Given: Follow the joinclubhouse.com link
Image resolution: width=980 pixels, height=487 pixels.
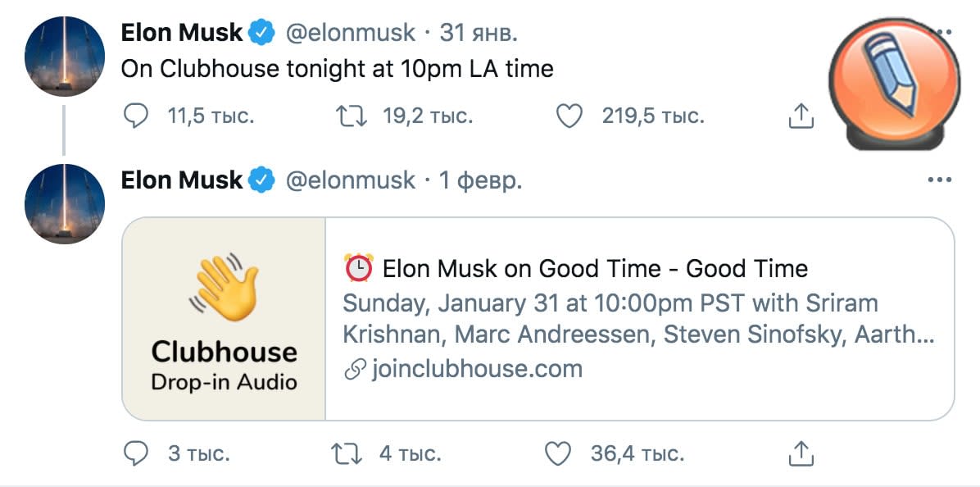Looking at the screenshot, I should [x=476, y=369].
